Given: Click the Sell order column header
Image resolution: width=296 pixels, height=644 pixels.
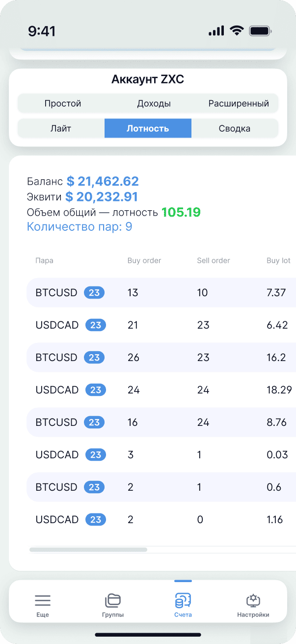Looking at the screenshot, I should (214, 260).
